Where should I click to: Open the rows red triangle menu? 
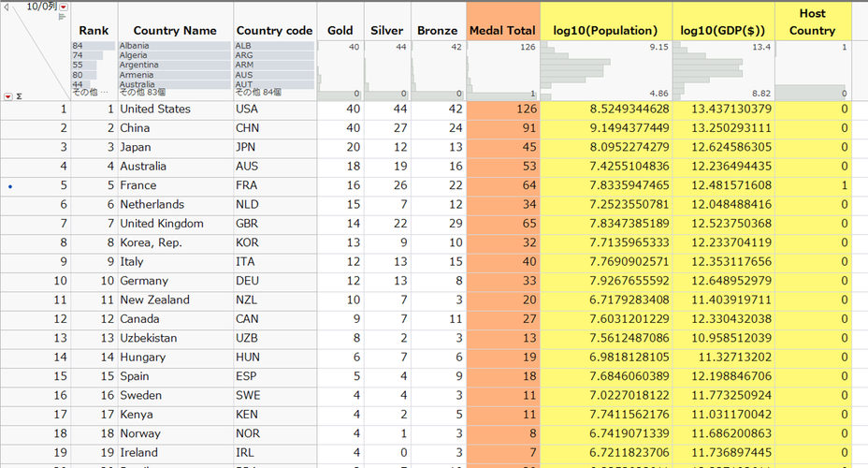click(x=8, y=95)
